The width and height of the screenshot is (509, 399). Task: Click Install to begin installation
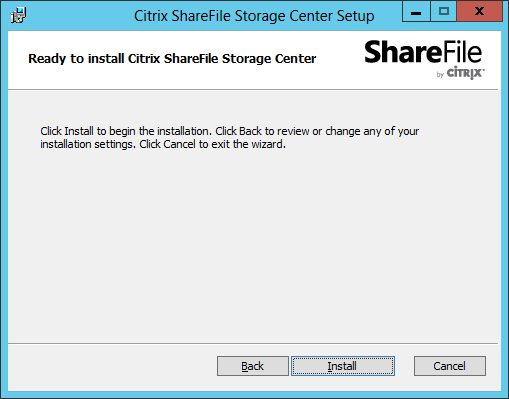pos(343,366)
